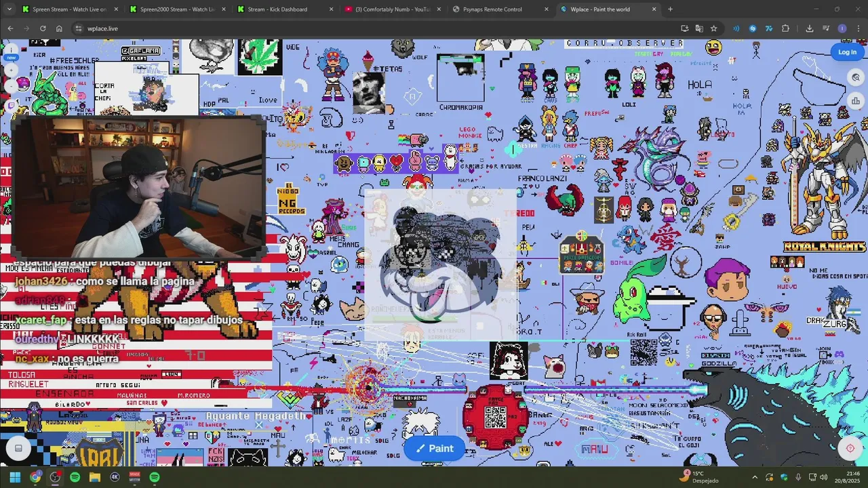This screenshot has height=488, width=868.
Task: Click the blue Paint button
Action: (434, 448)
